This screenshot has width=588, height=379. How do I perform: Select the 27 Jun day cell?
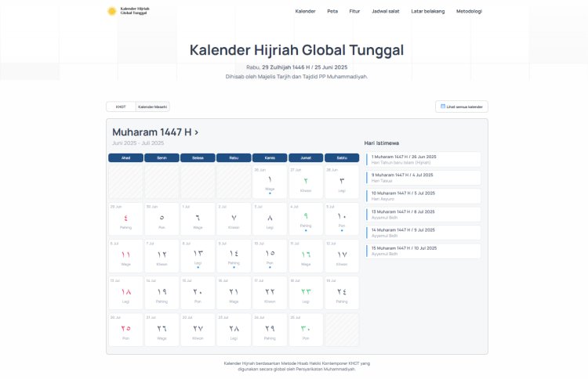(306, 182)
